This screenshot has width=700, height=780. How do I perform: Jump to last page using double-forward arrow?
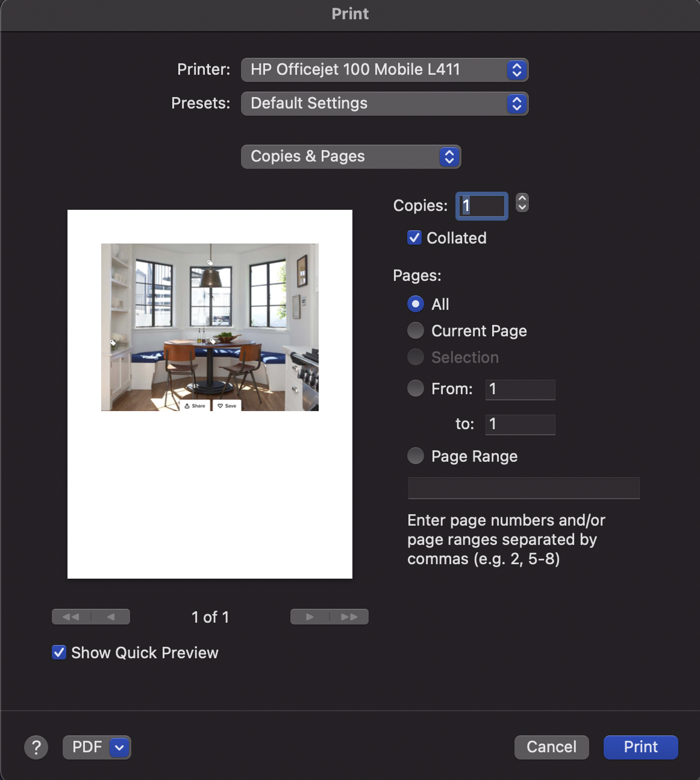click(349, 616)
